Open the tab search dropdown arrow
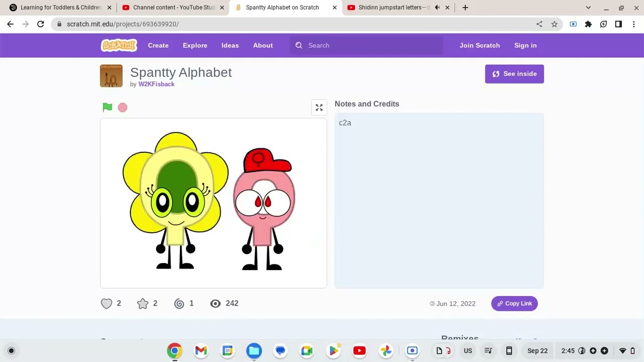This screenshot has width=644, height=362. (x=588, y=8)
